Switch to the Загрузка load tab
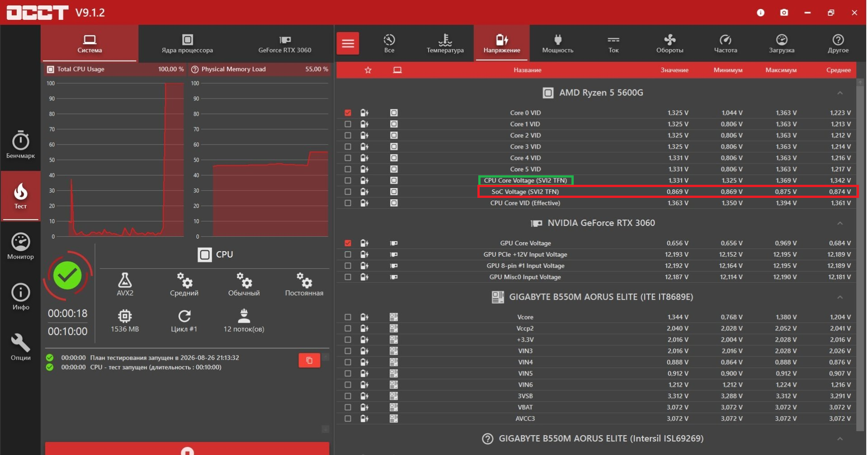This screenshot has height=455, width=868. tap(782, 43)
